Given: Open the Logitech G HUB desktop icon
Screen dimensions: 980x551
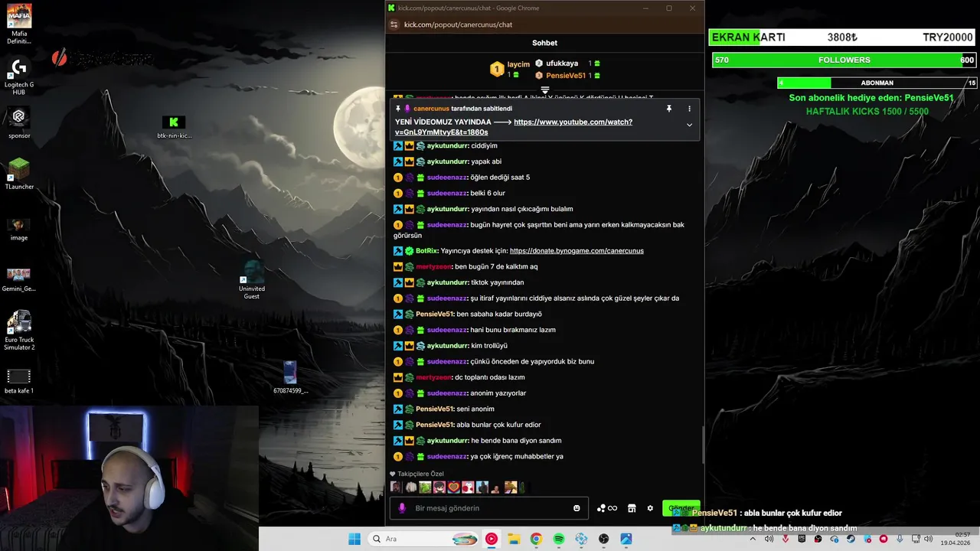Looking at the screenshot, I should 19,77.
